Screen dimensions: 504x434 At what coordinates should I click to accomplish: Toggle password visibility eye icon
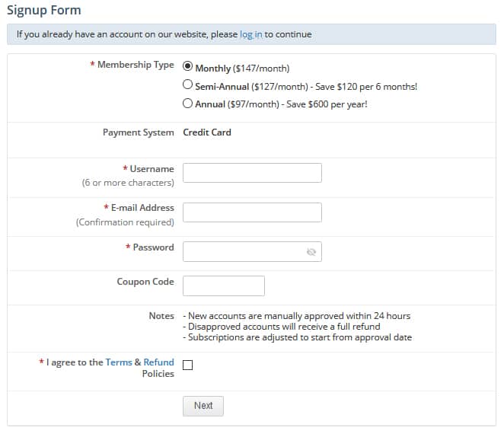click(311, 252)
